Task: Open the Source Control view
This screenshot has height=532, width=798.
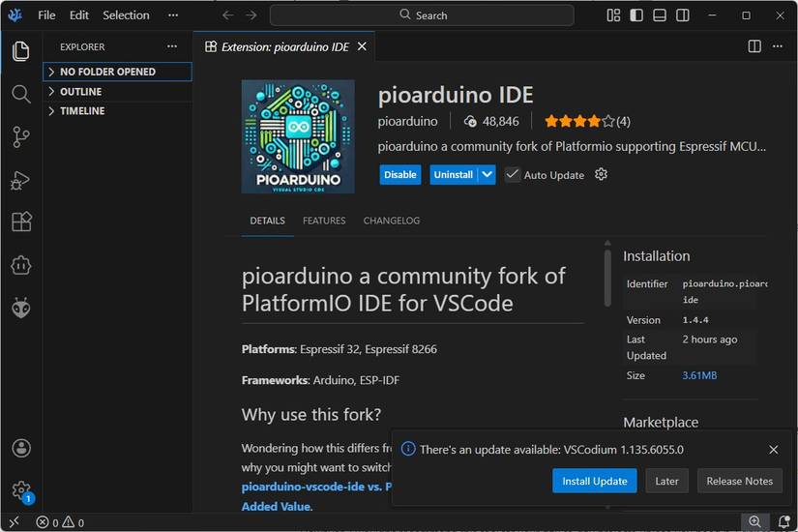Action: point(21,137)
